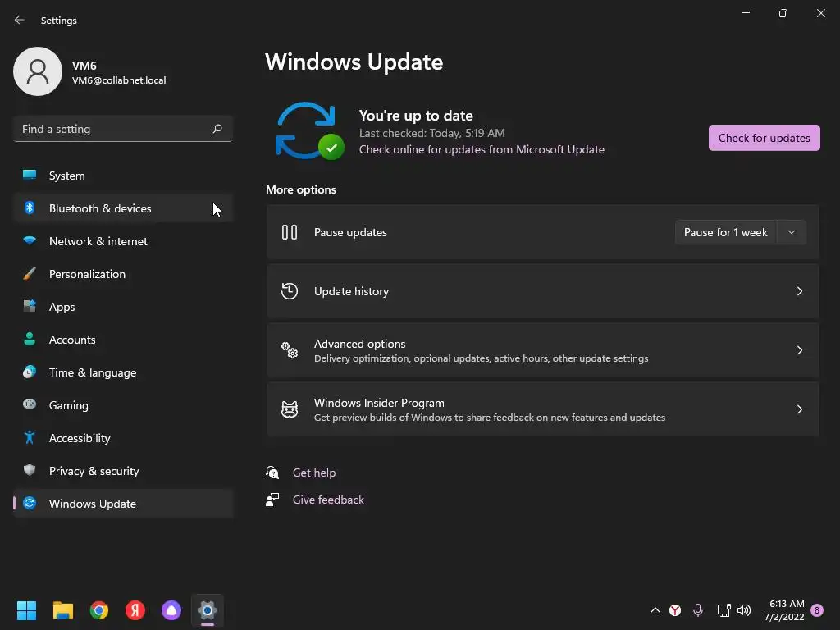Click the Settings gear taskbar icon

(208, 610)
